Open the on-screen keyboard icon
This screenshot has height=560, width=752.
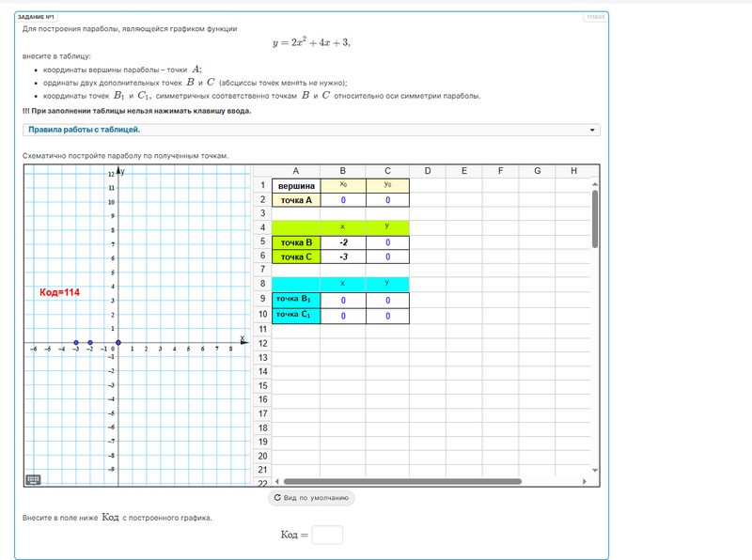pyautogui.click(x=33, y=479)
